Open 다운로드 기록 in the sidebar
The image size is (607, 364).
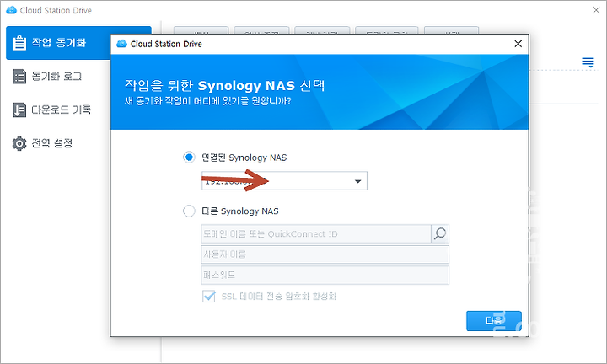coord(62,110)
